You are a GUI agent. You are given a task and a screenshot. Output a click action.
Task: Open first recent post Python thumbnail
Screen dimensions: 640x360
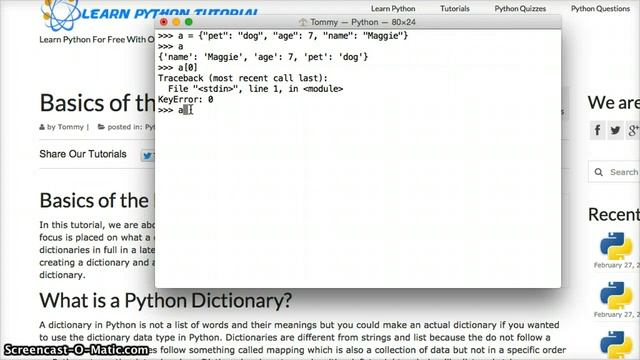pyautogui.click(x=616, y=246)
